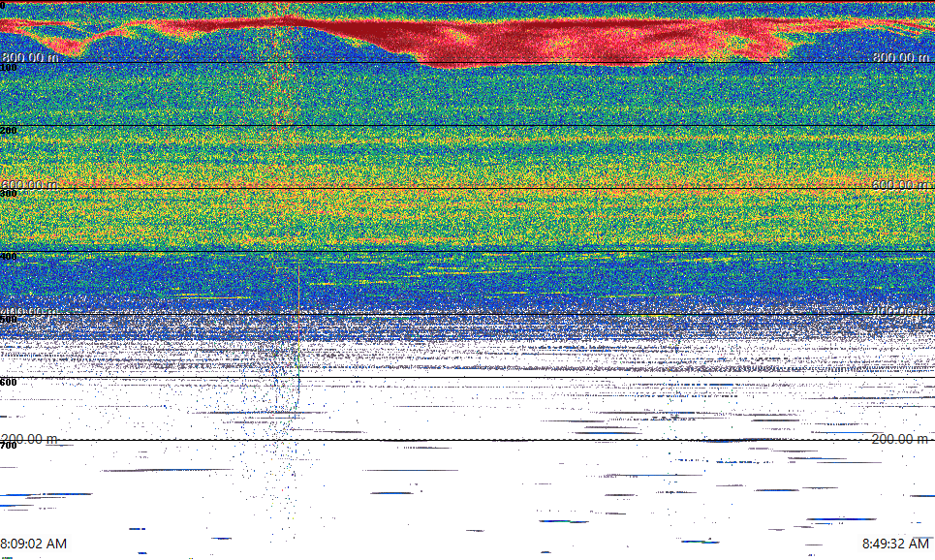935x560 pixels.
Task: Select the "200" depth grid line label
Action: click(x=9, y=131)
